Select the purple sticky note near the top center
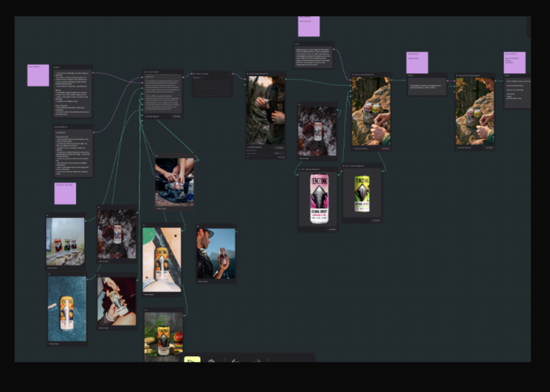This screenshot has height=392, width=550. coord(309,26)
